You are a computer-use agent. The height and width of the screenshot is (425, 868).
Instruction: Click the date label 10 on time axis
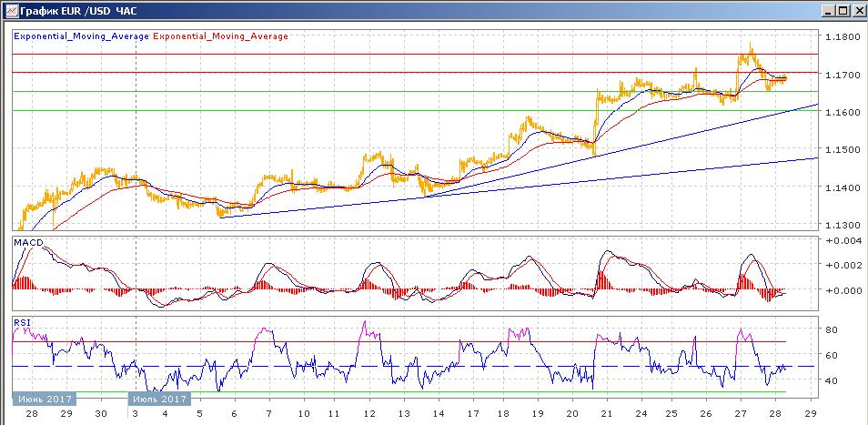click(x=303, y=414)
